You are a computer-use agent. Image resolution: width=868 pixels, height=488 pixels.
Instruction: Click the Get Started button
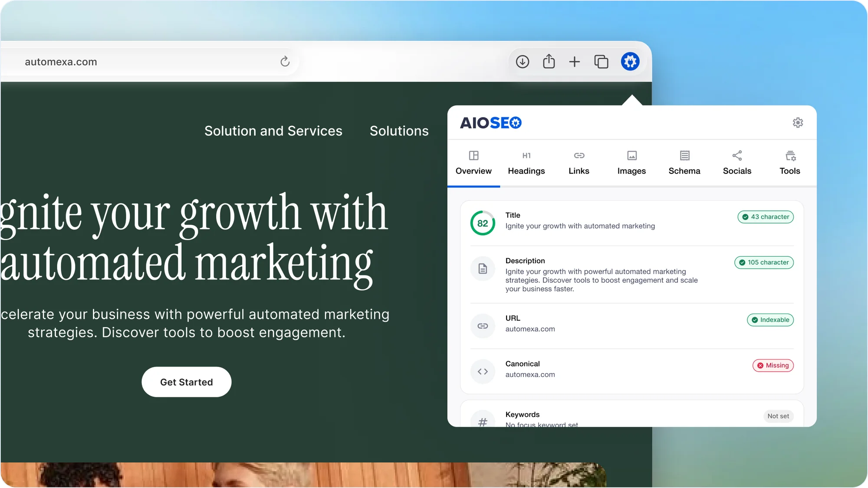pyautogui.click(x=186, y=382)
